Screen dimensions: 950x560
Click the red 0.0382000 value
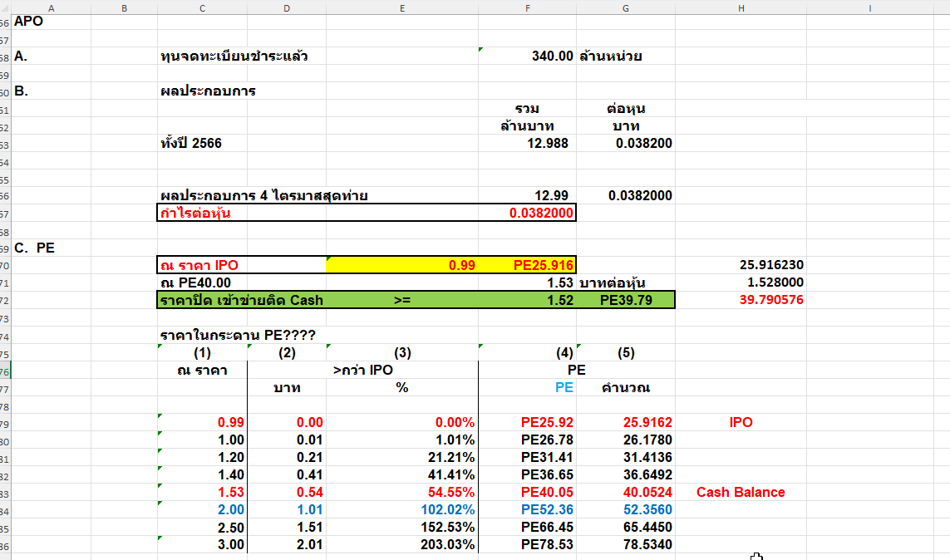click(528, 213)
